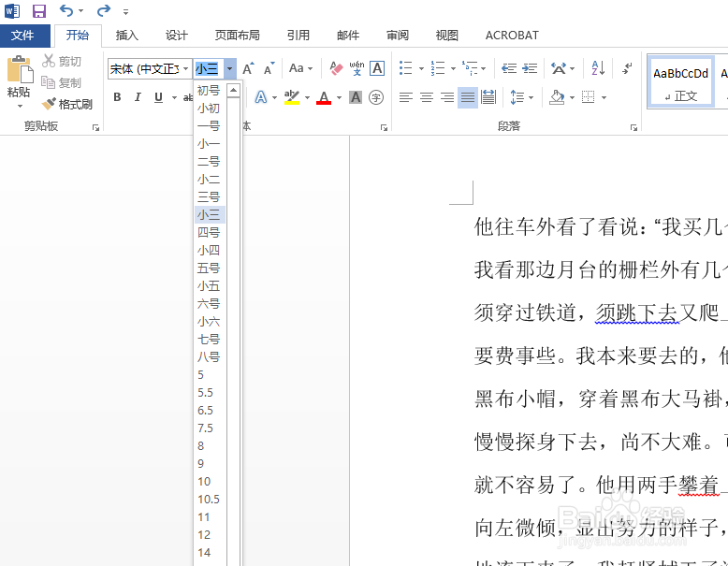
Task: Switch to the 视图 tab
Action: [x=447, y=36]
